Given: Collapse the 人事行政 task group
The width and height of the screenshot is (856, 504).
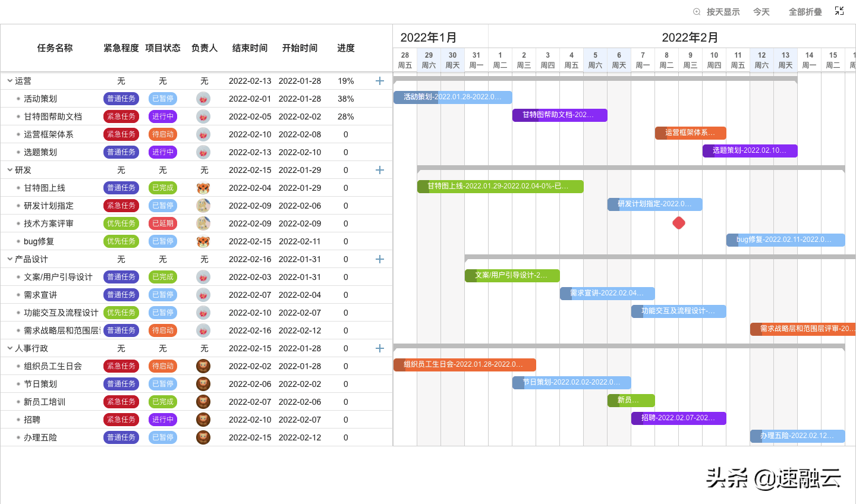Looking at the screenshot, I should click(10, 348).
